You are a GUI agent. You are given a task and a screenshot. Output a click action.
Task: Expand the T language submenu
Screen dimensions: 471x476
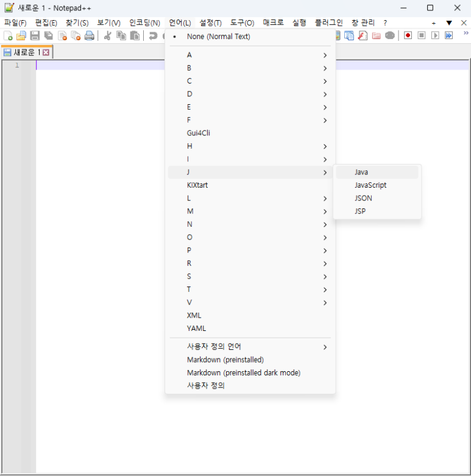250,290
